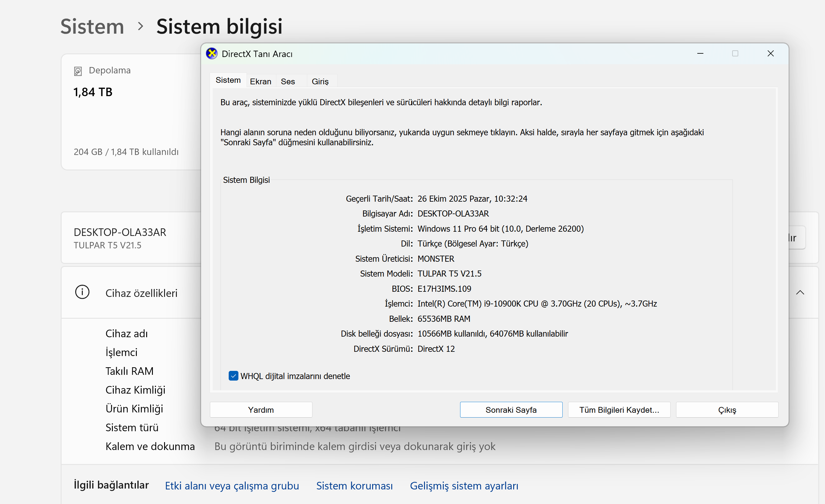Click the Cihaz özellikleri info icon

click(82, 292)
